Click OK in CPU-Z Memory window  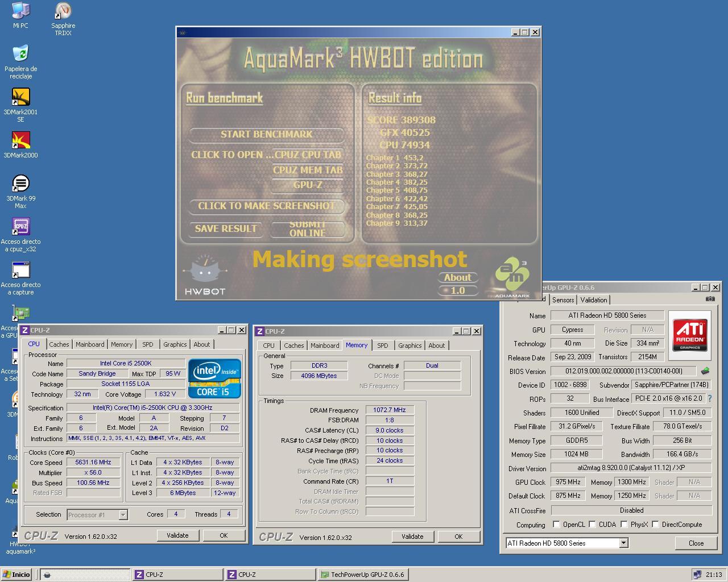point(458,537)
